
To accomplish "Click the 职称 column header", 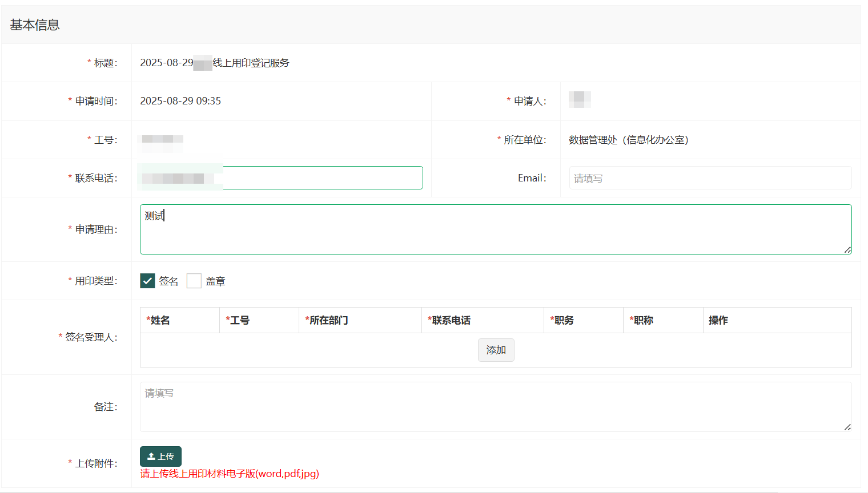I will [x=641, y=320].
